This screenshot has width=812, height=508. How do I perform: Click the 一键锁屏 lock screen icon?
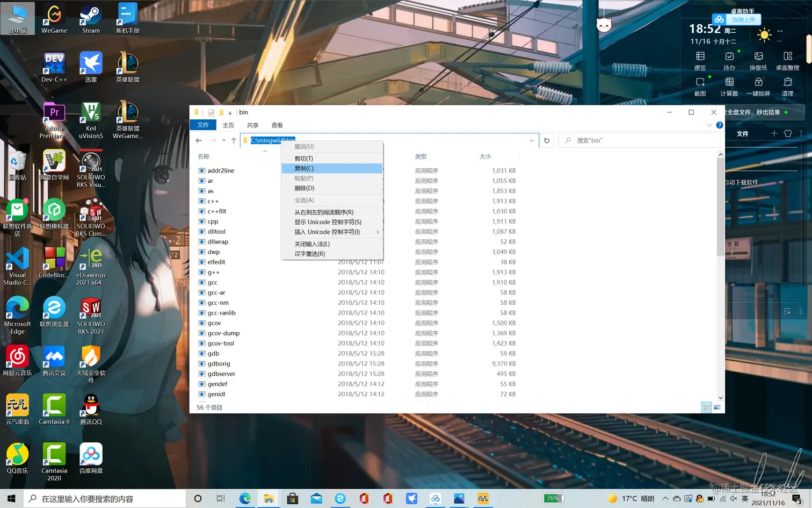(758, 87)
